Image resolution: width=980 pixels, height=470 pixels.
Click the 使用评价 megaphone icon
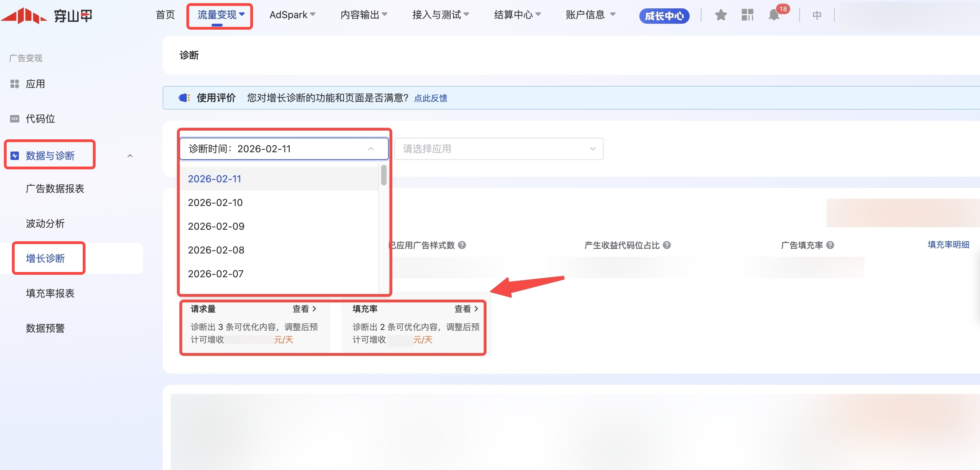click(184, 98)
